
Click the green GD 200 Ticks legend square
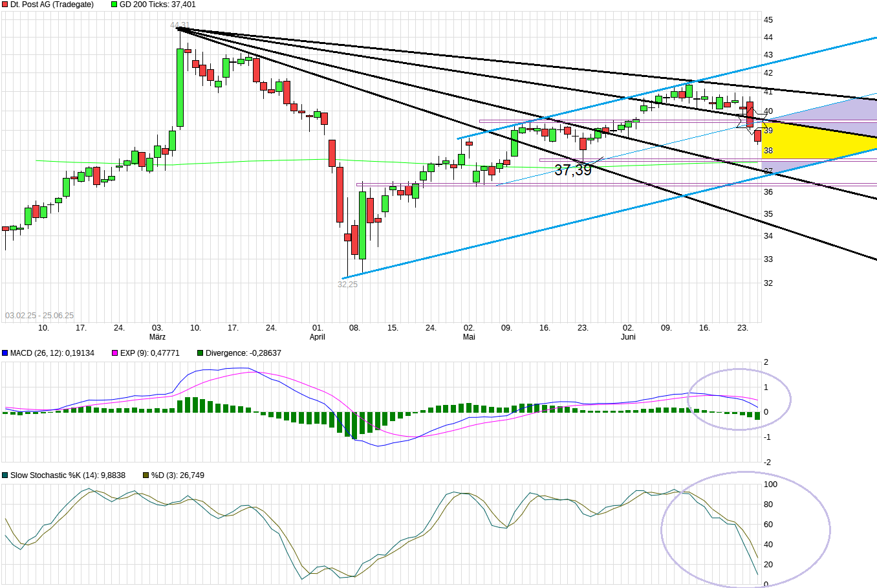tap(114, 5)
